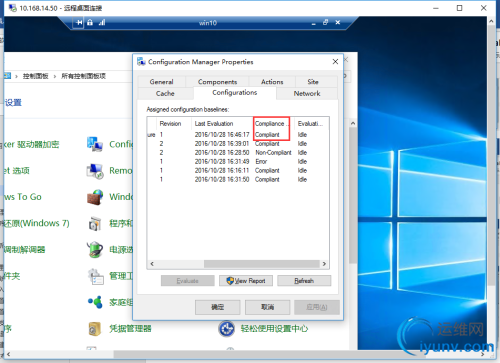Image resolution: width=500 pixels, height=363 pixels.
Task: Pin the remote desktop connection bar
Action: pyautogui.click(x=79, y=23)
